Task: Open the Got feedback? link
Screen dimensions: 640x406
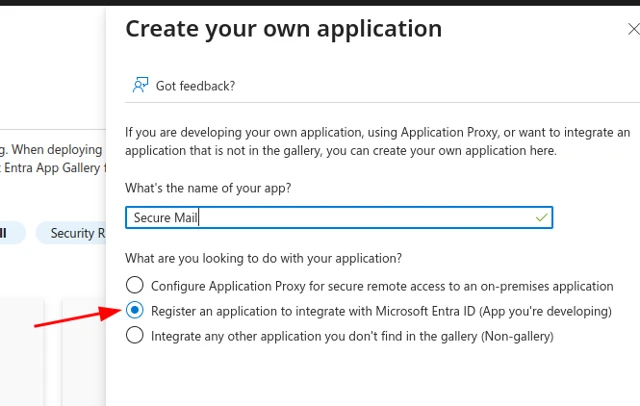Action: coord(195,86)
